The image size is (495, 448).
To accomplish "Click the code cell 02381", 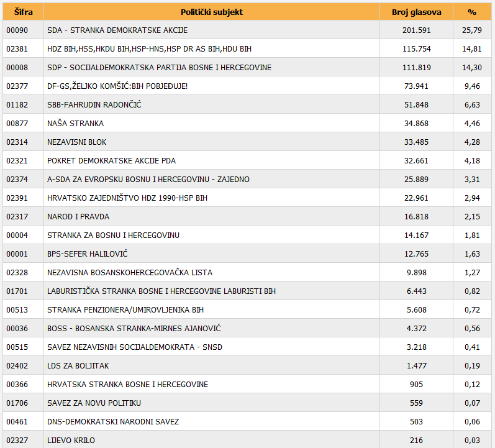I will (x=16, y=49).
